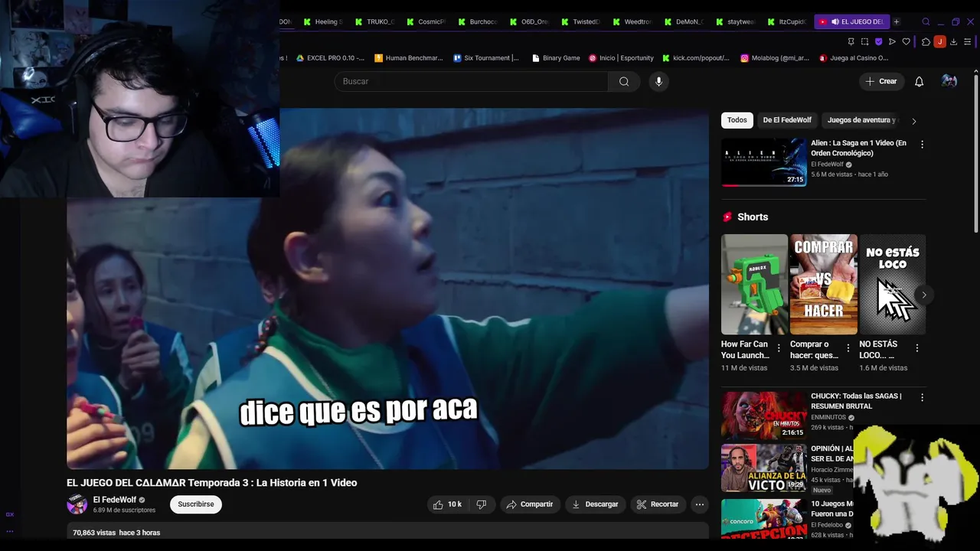Like the video with thumbs-up 10 k

coord(448,504)
